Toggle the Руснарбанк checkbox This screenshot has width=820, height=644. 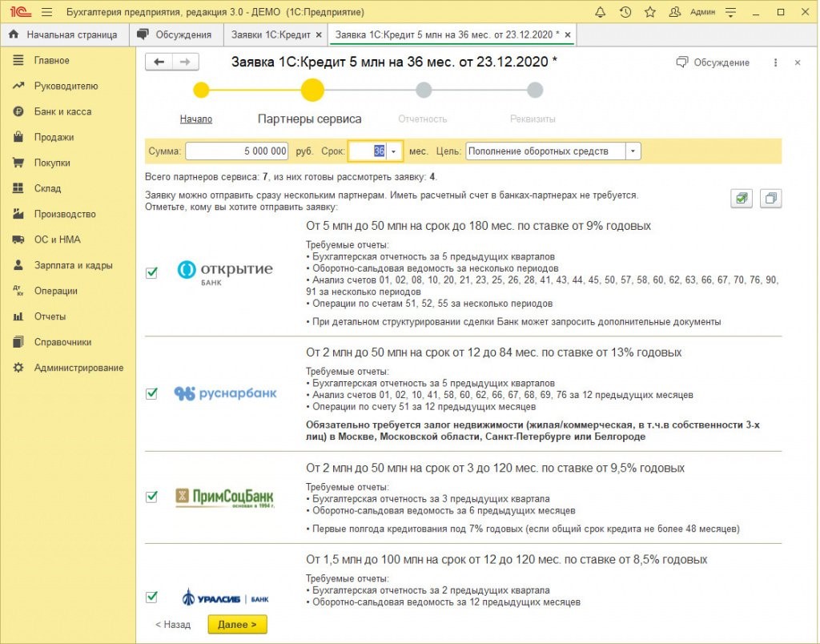click(151, 393)
